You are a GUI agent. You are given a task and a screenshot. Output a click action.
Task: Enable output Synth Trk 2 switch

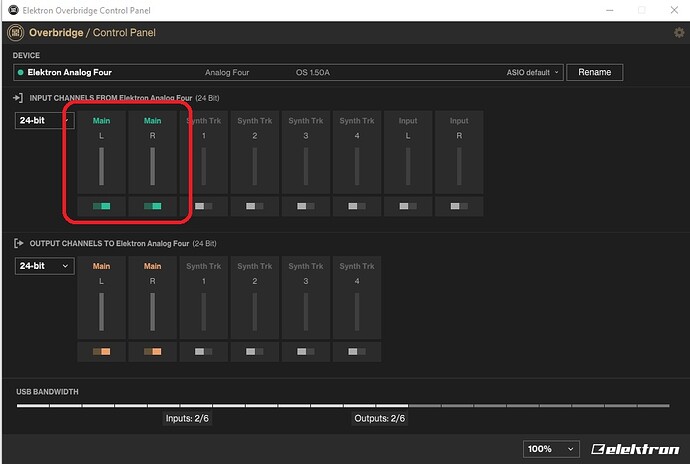point(255,351)
